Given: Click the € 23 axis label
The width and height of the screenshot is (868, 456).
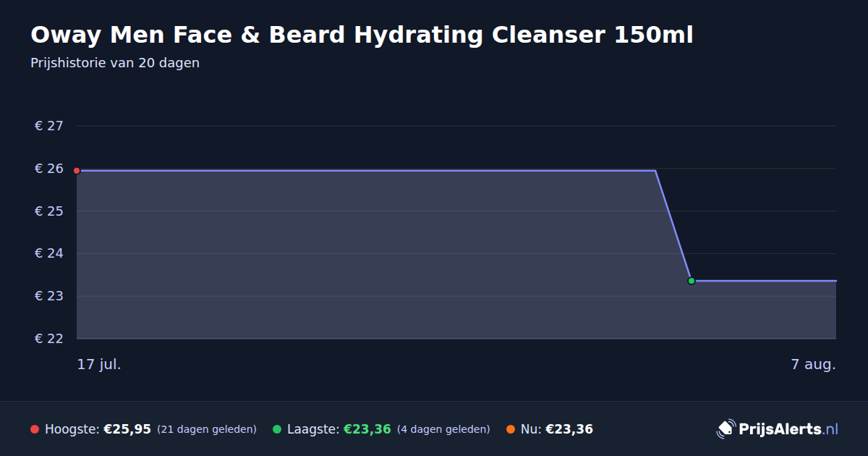Looking at the screenshot, I should [x=49, y=296].
